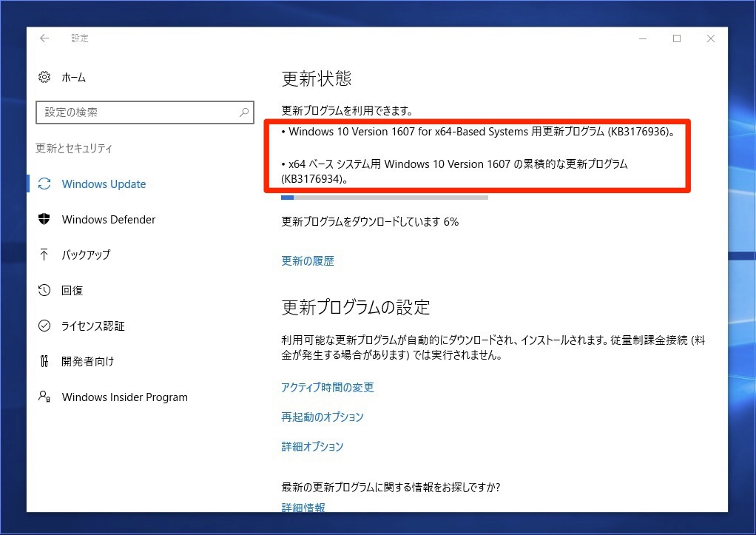Click the KB3176934 cumulative update text
Screen dimensions: 756x535
454,171
